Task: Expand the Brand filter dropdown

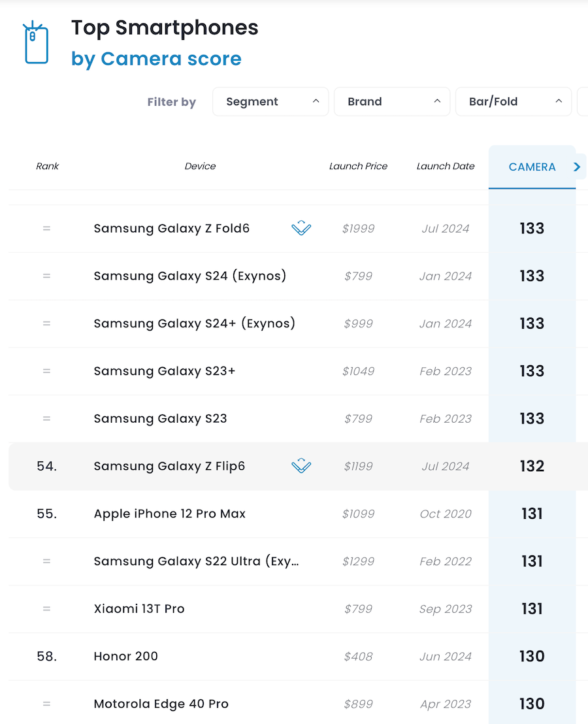Action: click(391, 102)
